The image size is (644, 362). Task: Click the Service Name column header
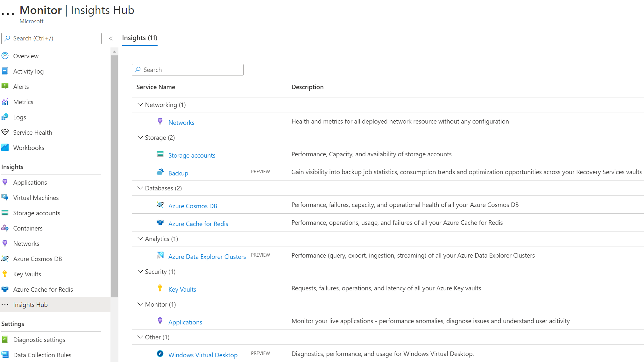coord(156,87)
